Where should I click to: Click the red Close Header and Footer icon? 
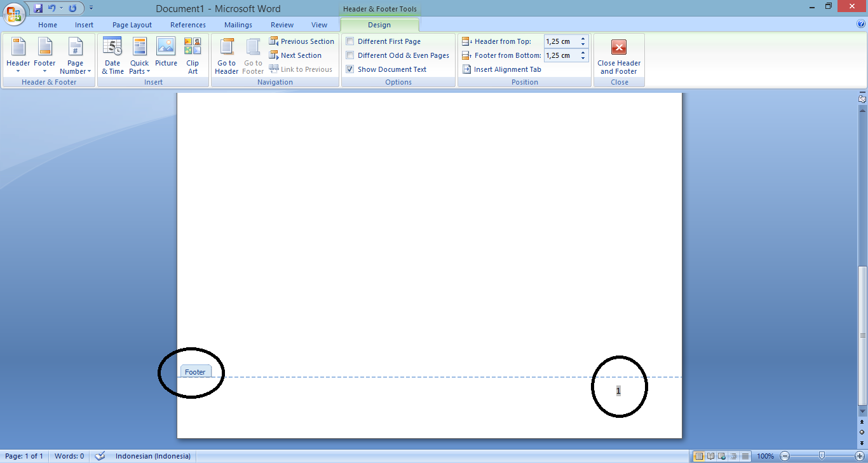pos(619,48)
